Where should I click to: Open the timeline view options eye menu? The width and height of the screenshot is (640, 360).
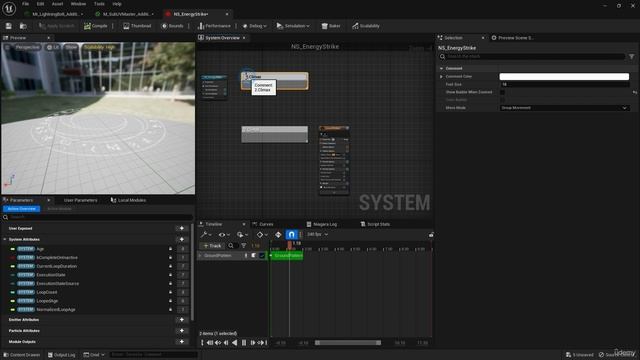click(x=224, y=234)
